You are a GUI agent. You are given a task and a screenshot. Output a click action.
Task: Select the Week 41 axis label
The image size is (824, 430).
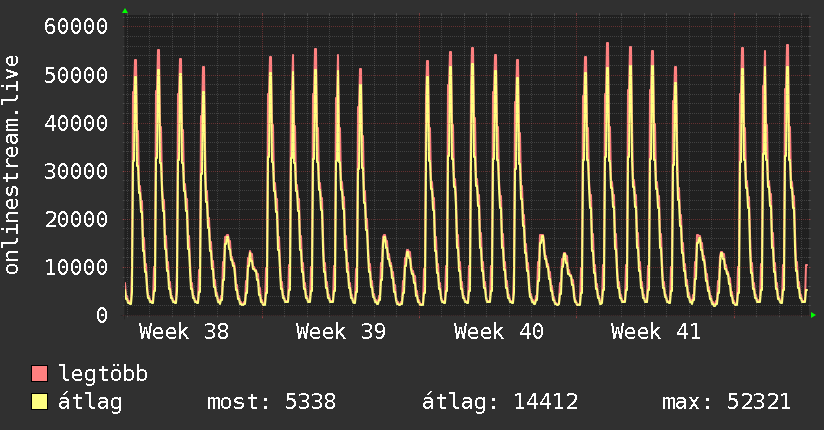(x=656, y=332)
